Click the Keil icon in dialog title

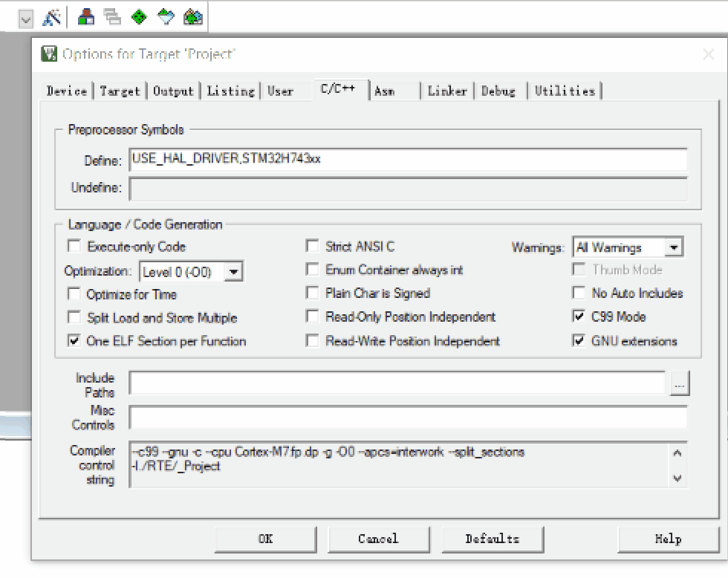pyautogui.click(x=49, y=53)
